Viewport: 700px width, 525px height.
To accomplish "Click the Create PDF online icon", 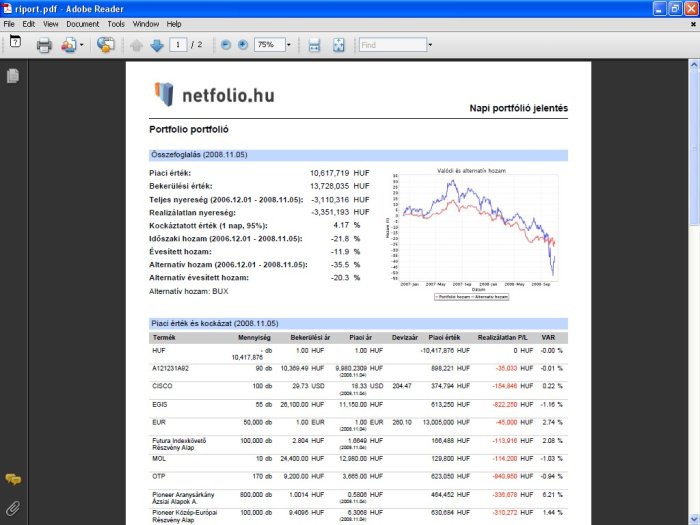I will (69, 45).
